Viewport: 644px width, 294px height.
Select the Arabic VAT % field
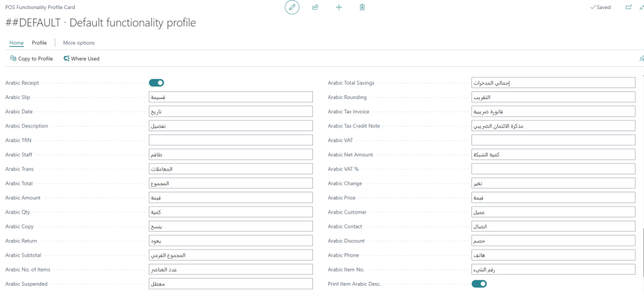[553, 169]
